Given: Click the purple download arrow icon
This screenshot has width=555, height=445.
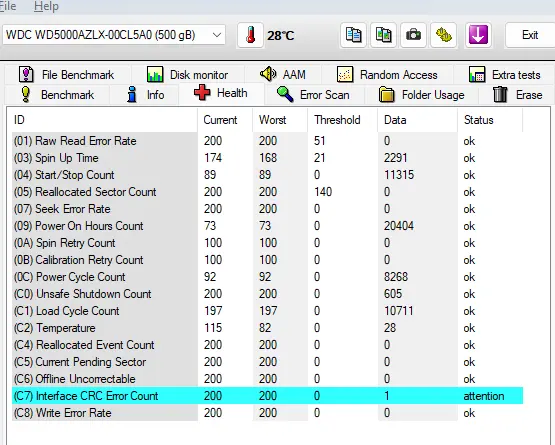Looking at the screenshot, I should click(478, 35).
